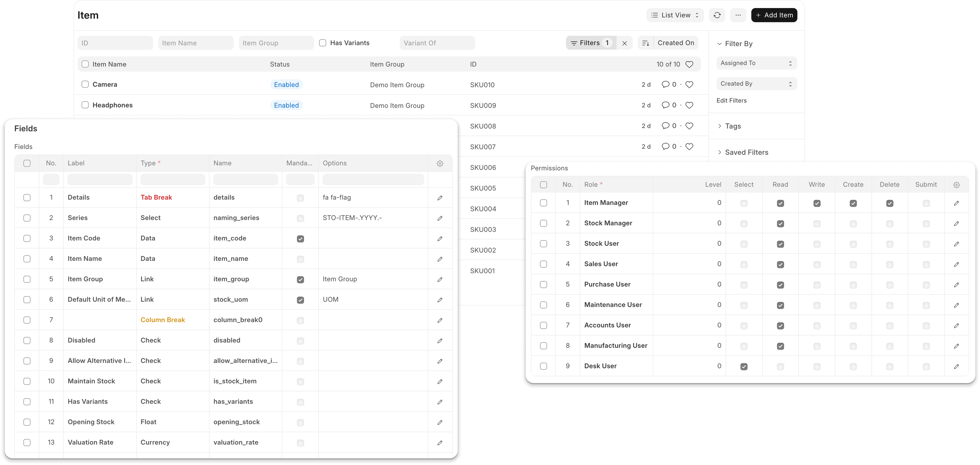Image resolution: width=980 pixels, height=465 pixels.
Task: Edit Desk User permission row pencil
Action: coord(956,366)
